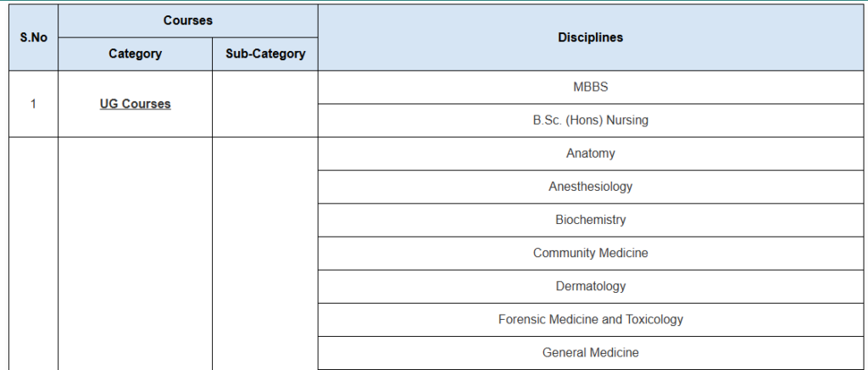Click the empty Category cell below UG Courses
The width and height of the screenshot is (868, 370).
(x=135, y=253)
